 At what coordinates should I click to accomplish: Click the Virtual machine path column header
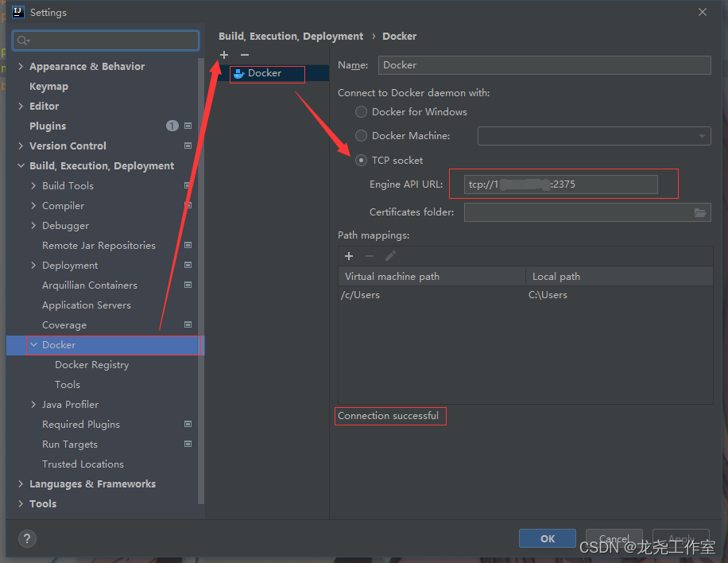(x=432, y=277)
